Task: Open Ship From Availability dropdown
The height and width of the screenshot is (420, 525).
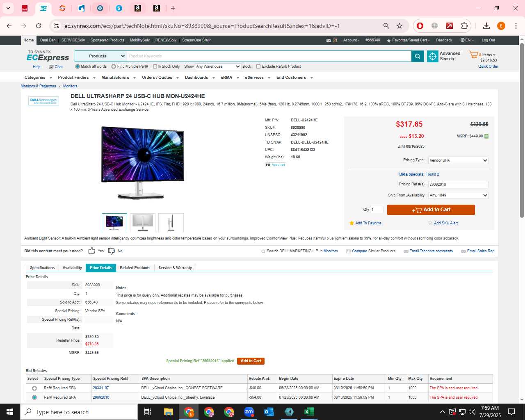Action: tap(458, 195)
